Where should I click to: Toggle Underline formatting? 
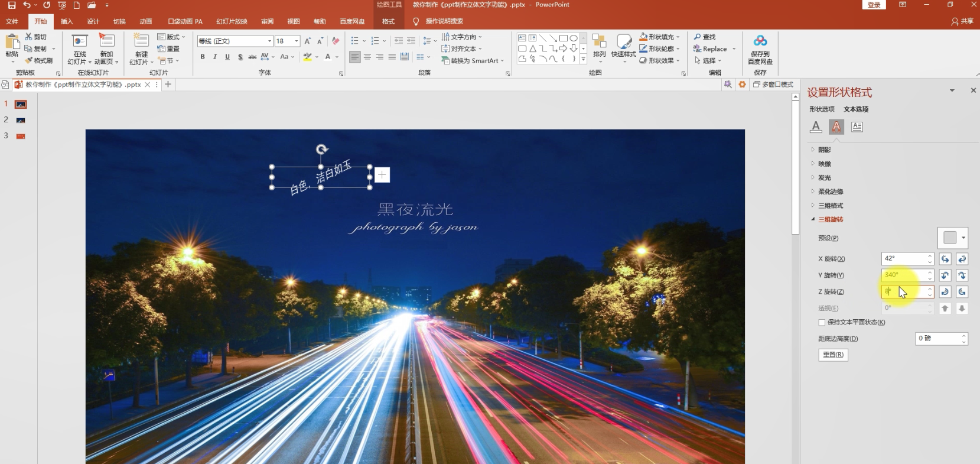point(227,57)
